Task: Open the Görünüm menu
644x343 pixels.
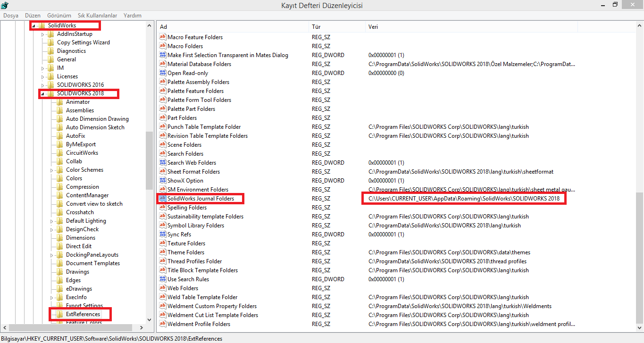Action: pyautogui.click(x=59, y=16)
